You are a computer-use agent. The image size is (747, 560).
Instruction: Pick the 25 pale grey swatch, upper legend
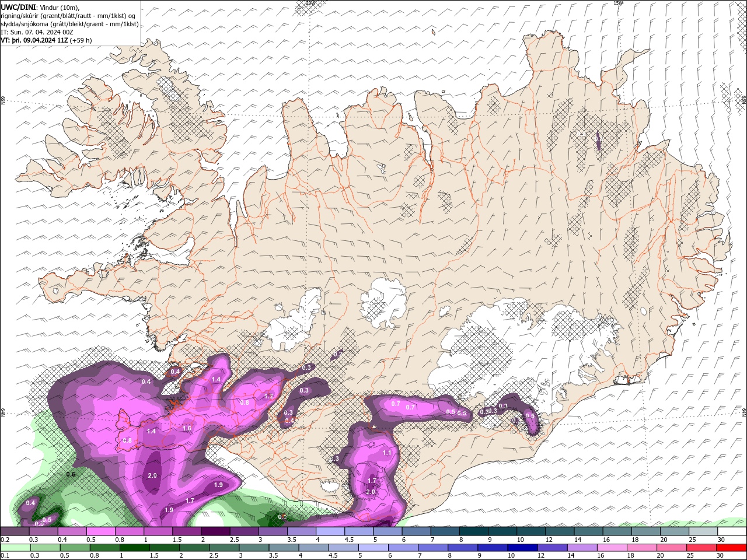[703, 531]
